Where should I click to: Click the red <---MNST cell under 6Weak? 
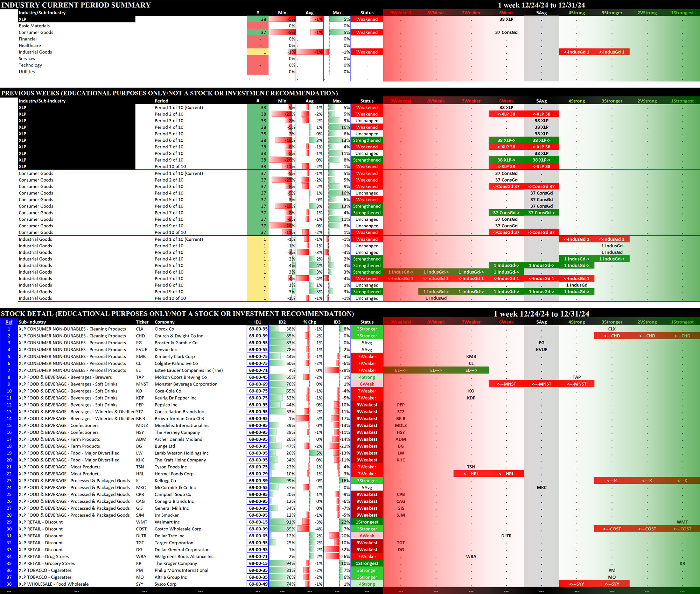click(x=506, y=384)
